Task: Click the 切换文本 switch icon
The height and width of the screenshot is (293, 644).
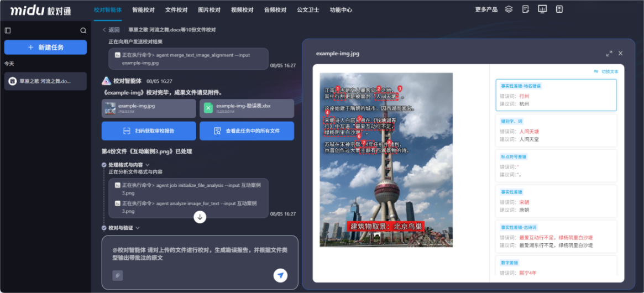Action: point(596,71)
